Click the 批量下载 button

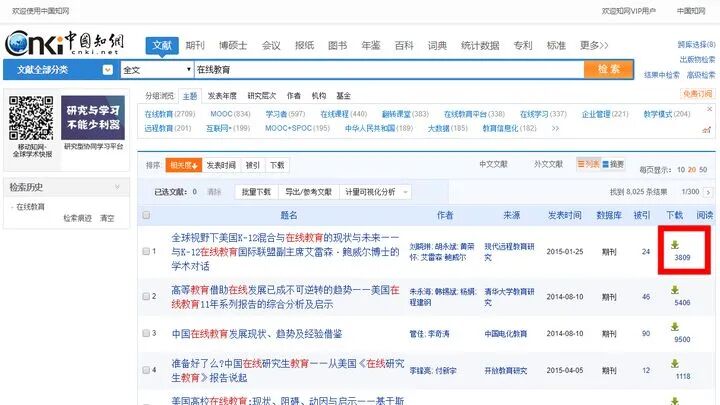(x=256, y=192)
